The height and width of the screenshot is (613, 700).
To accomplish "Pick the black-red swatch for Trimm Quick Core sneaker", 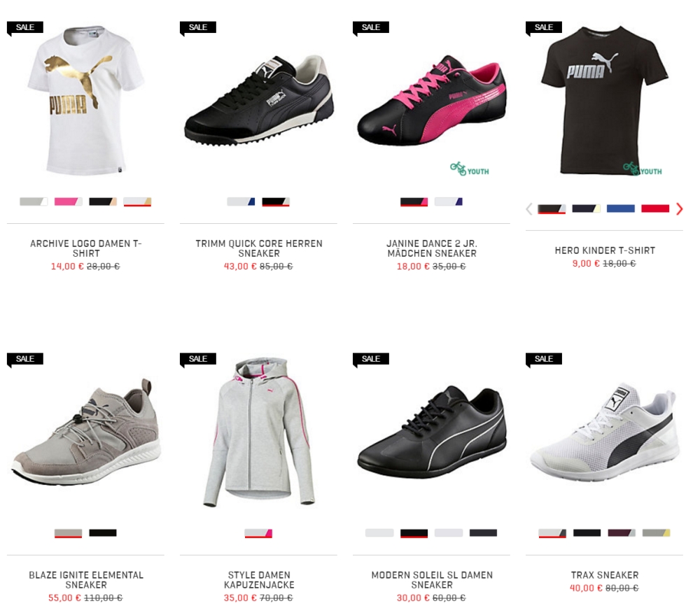I will (275, 202).
